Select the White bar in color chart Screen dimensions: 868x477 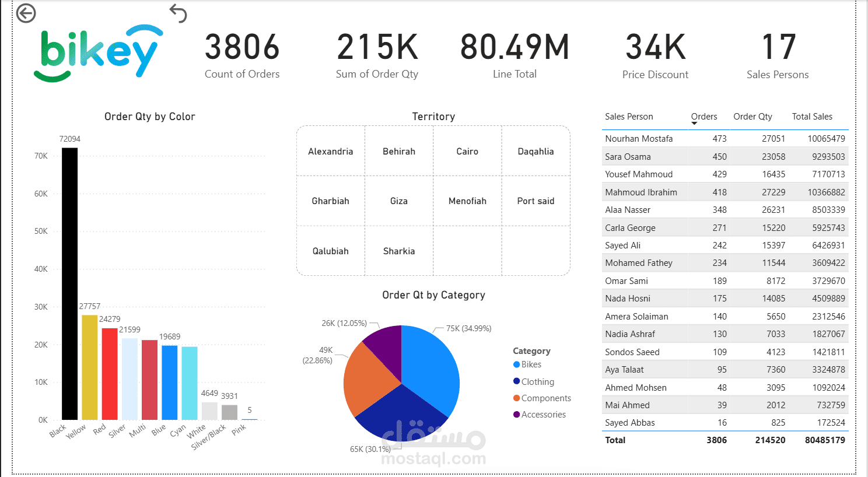coord(209,411)
